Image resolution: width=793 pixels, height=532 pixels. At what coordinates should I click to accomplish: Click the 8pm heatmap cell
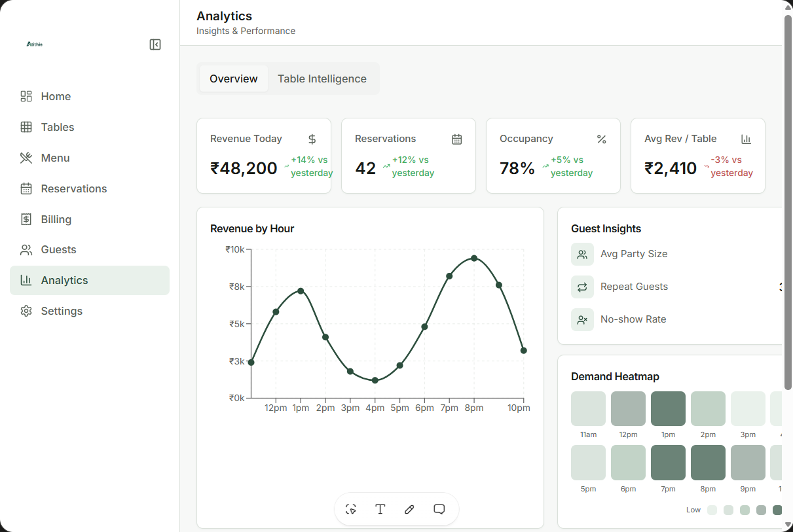(708, 463)
